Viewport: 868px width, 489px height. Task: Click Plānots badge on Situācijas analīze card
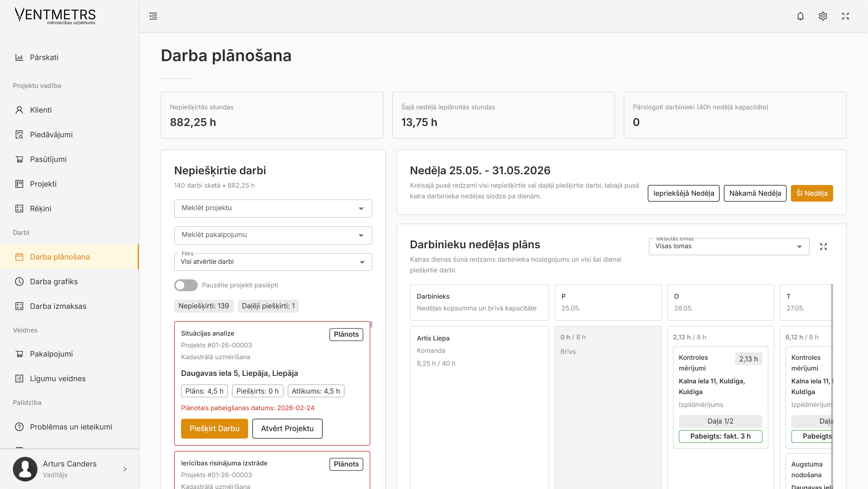coord(346,335)
